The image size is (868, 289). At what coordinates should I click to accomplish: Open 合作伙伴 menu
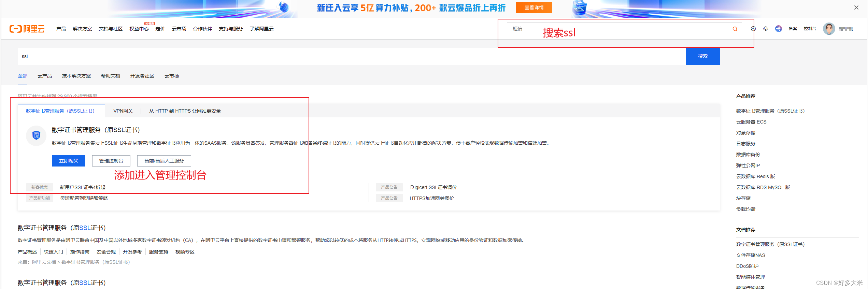(x=202, y=29)
